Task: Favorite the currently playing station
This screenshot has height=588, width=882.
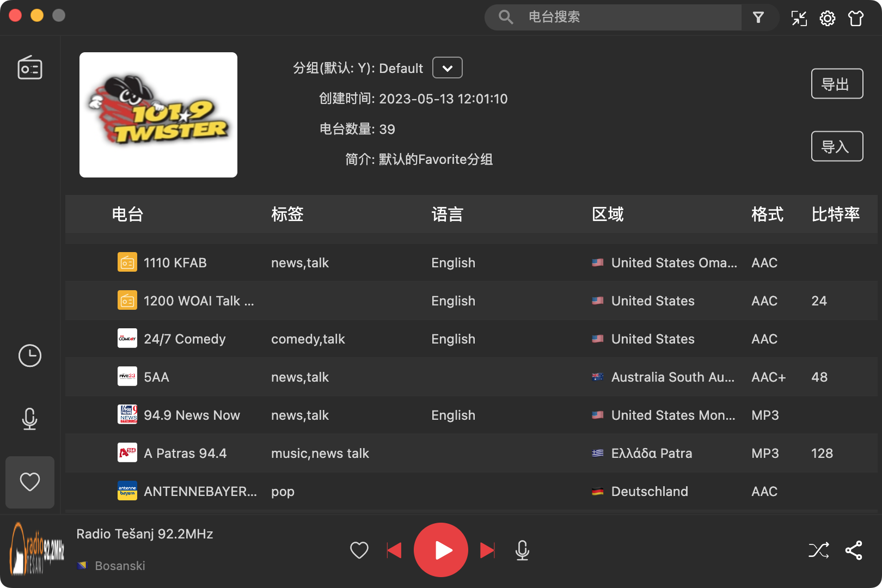Action: click(359, 550)
